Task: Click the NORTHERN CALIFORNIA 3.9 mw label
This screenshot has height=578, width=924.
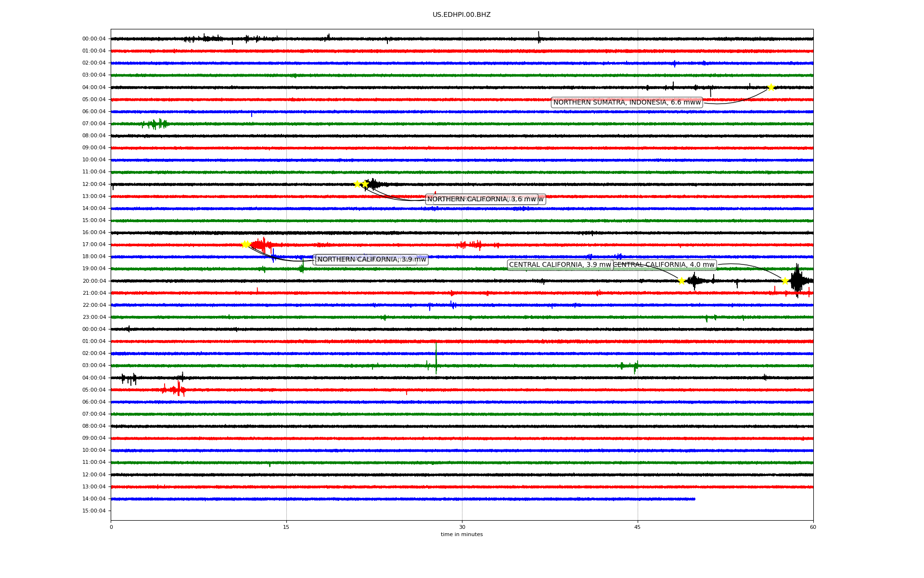Action: [372, 259]
